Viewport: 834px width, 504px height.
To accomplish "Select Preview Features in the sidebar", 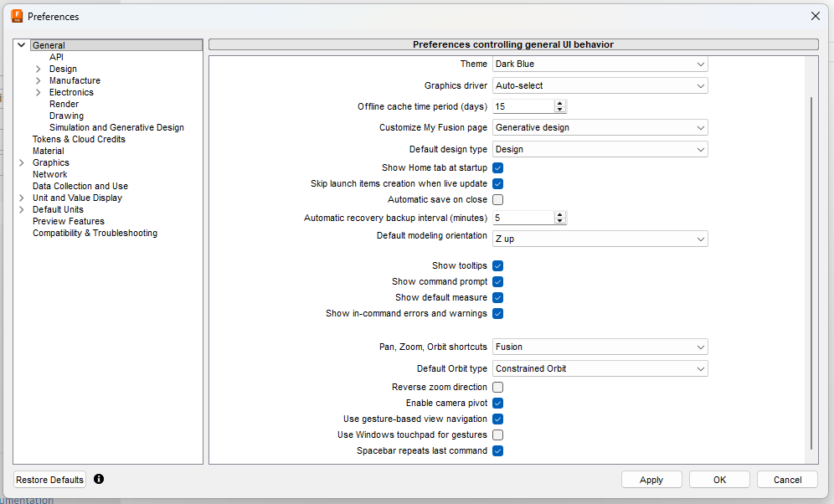I will [69, 222].
